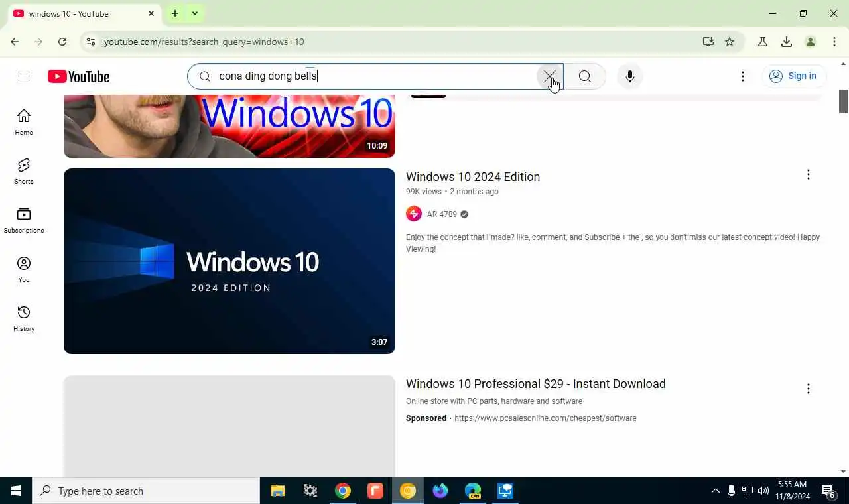Select the address bar URL
849x504 pixels.
[204, 42]
